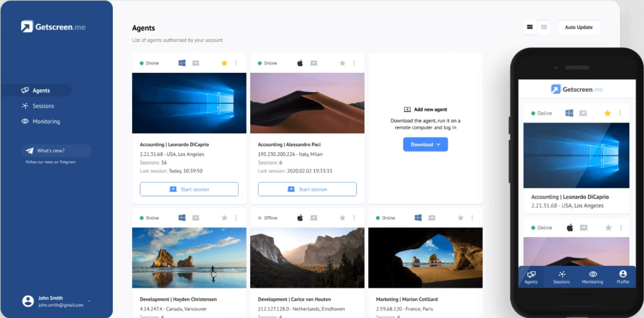Favorite the Hayden Christensen agent star
644x318 pixels.
click(224, 218)
